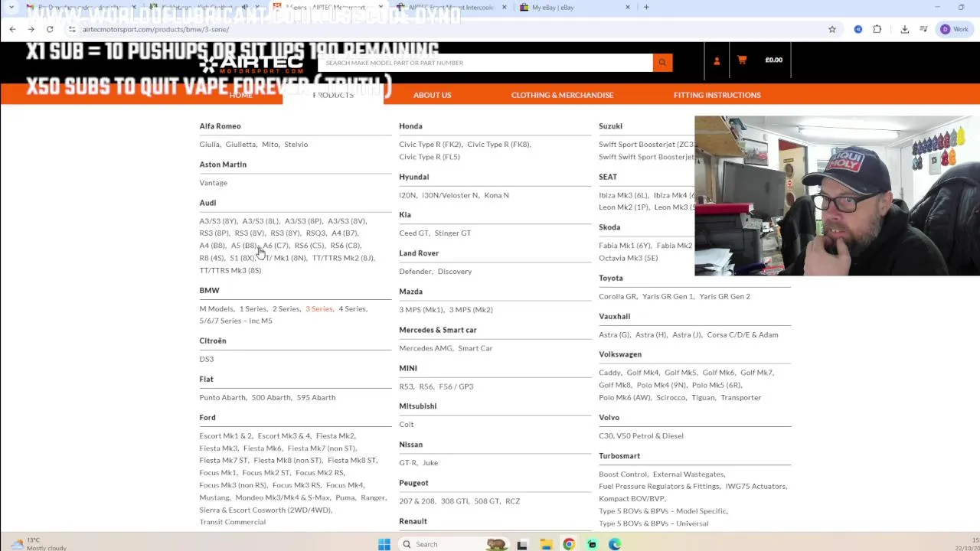Click the AIRTEC Motorsport logo

250,64
